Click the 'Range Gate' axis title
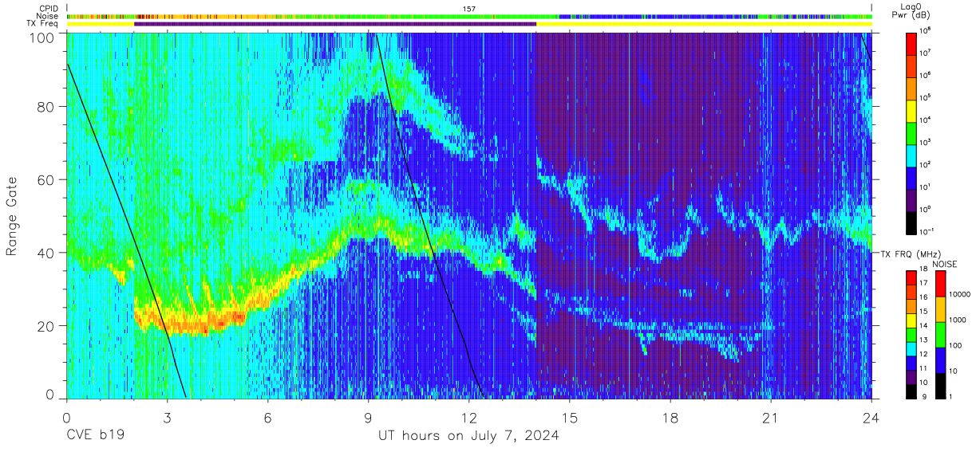 [12, 217]
